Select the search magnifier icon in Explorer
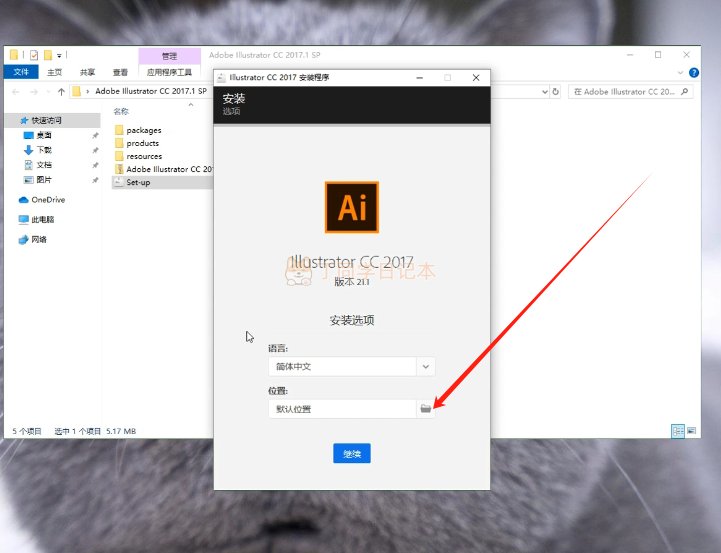The width and height of the screenshot is (721, 553). pos(684,91)
